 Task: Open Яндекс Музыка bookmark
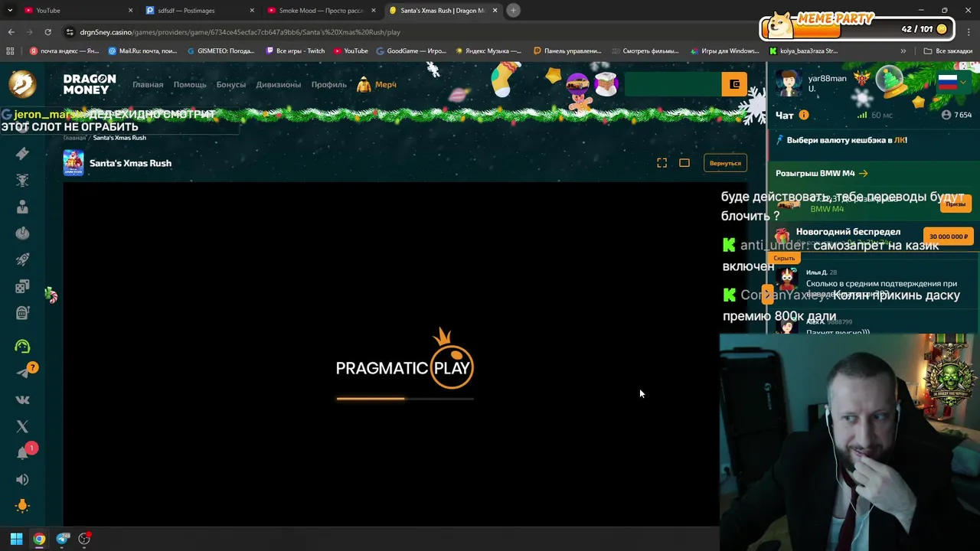coord(488,51)
